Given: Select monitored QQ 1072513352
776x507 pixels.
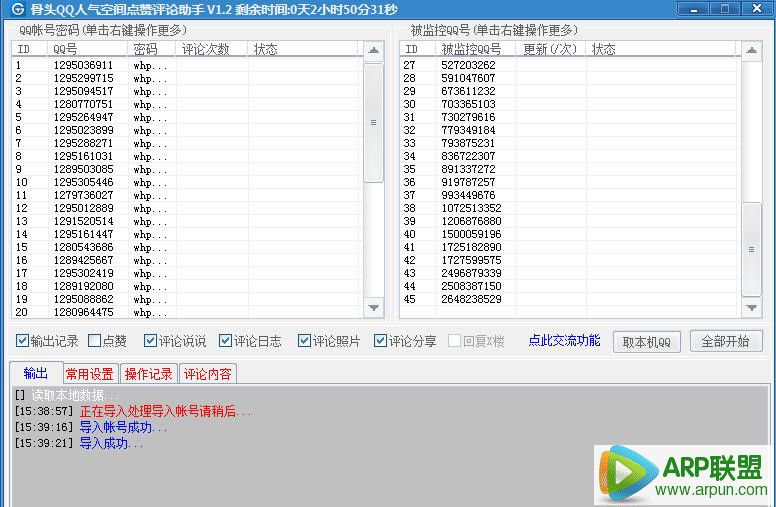Looking at the screenshot, I should pos(570,208).
